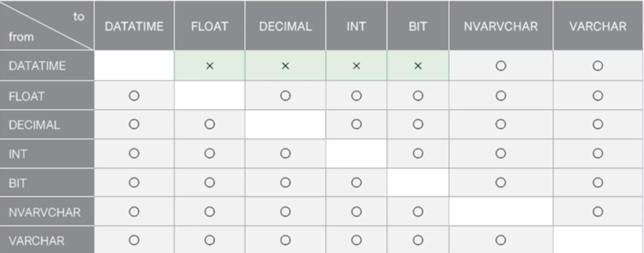Select the FLOAT column header
Image resolution: width=644 pixels, height=253 pixels.
(x=210, y=26)
